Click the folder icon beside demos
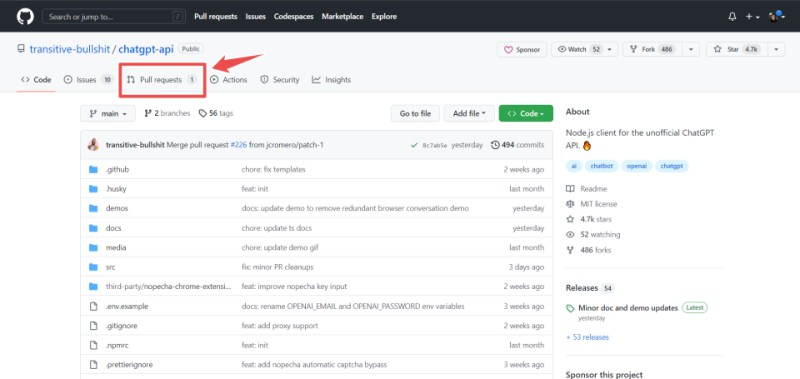The width and height of the screenshot is (800, 379). tap(93, 208)
